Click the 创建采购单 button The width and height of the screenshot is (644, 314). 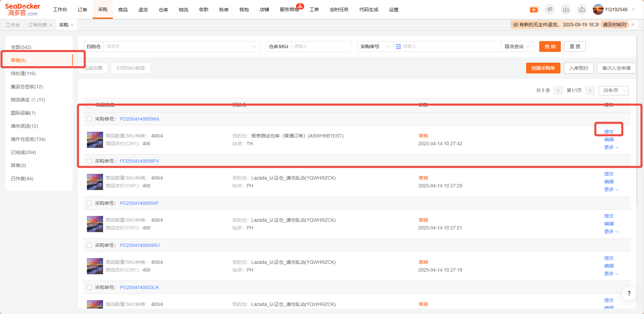pos(543,68)
